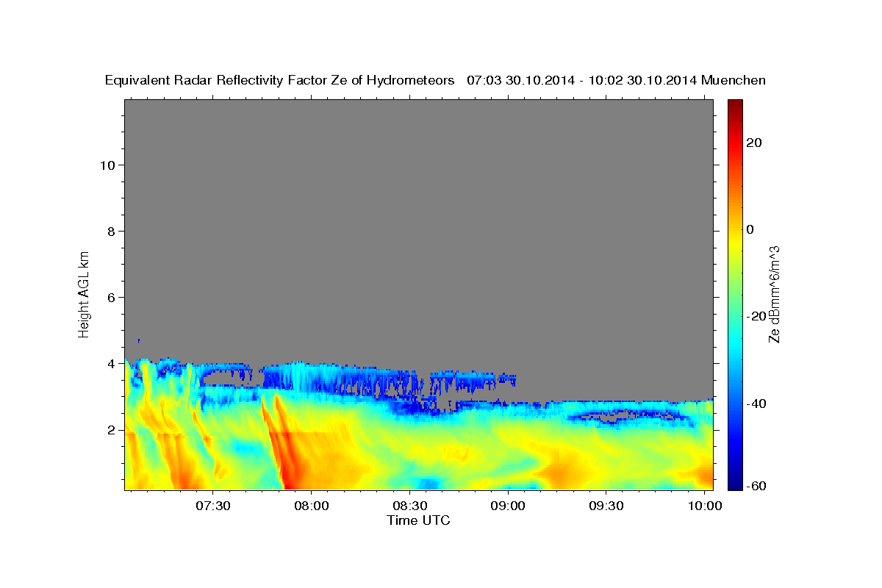Click the height tick label 6
The width and height of the screenshot is (882, 588).
tap(111, 298)
